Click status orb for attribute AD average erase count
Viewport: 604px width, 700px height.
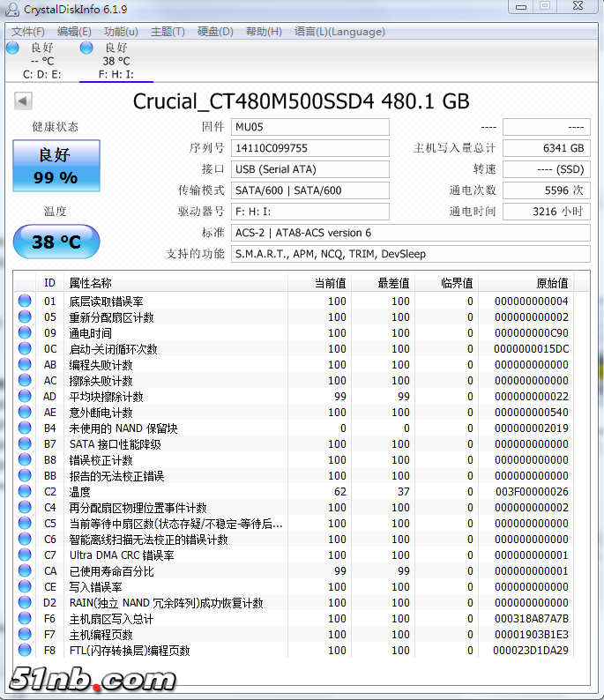26,397
